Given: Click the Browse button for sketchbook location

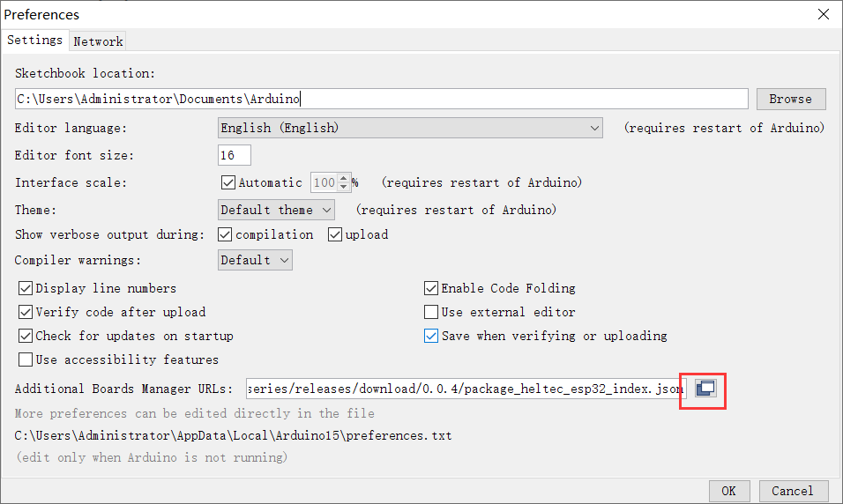Looking at the screenshot, I should tap(790, 99).
